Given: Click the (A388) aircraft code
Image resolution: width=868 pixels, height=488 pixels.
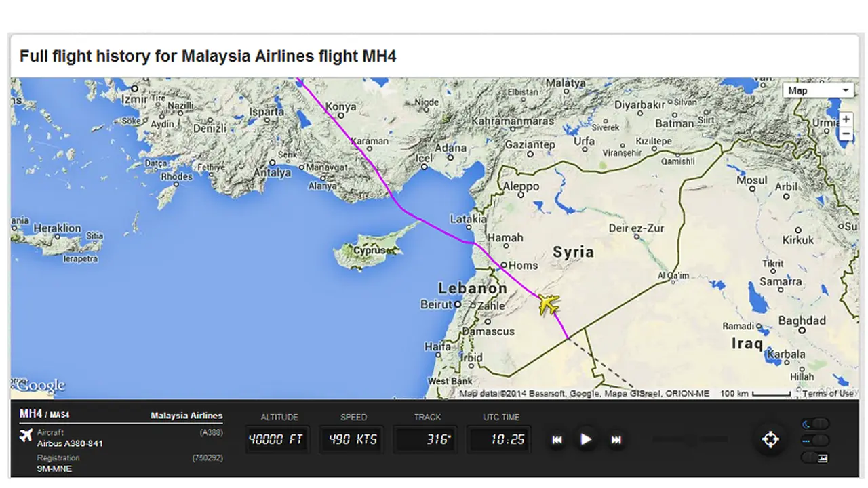Looking at the screenshot, I should pos(211,432).
